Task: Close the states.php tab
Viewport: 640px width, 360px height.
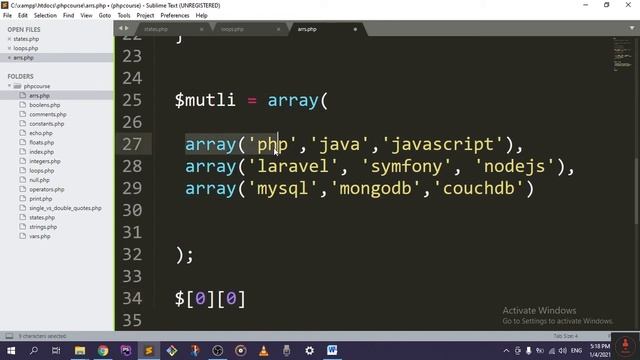Action: tap(201, 29)
